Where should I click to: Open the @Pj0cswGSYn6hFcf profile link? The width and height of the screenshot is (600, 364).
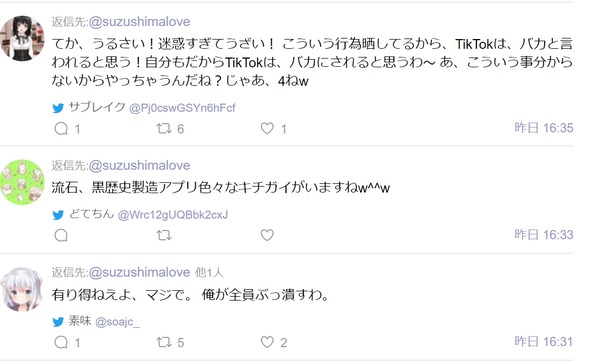tap(182, 108)
